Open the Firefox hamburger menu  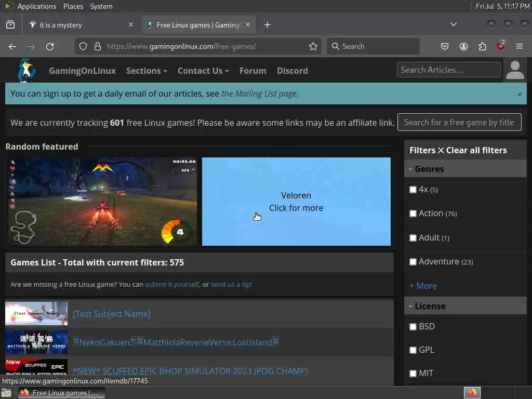[x=520, y=46]
